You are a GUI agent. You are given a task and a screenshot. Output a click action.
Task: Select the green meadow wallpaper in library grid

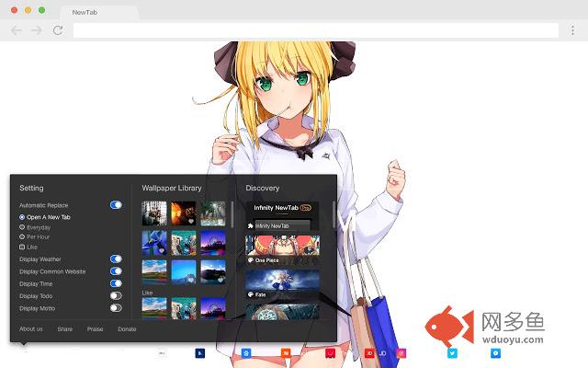tap(154, 272)
